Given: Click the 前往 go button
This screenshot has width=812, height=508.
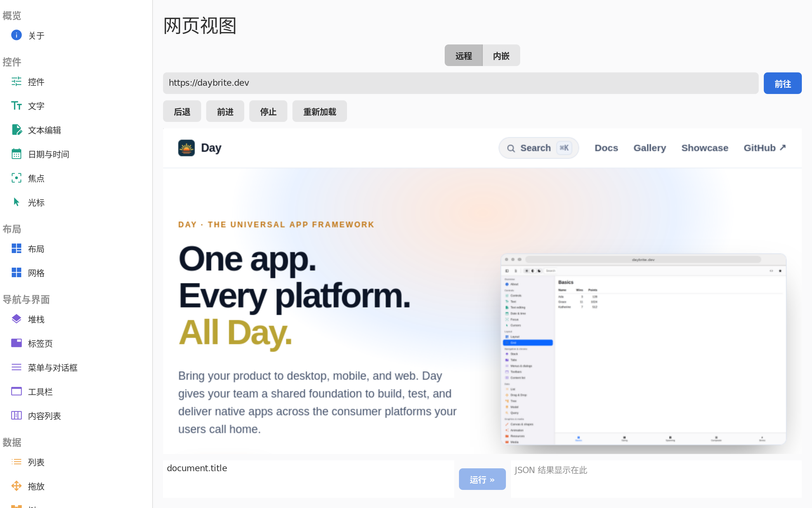Looking at the screenshot, I should click(783, 83).
